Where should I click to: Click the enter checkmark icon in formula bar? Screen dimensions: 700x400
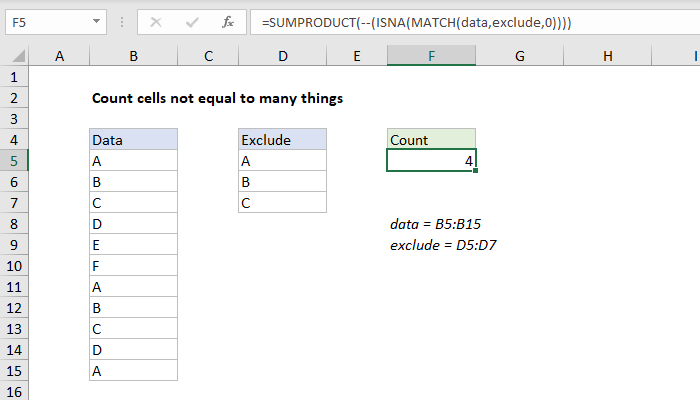[190, 21]
